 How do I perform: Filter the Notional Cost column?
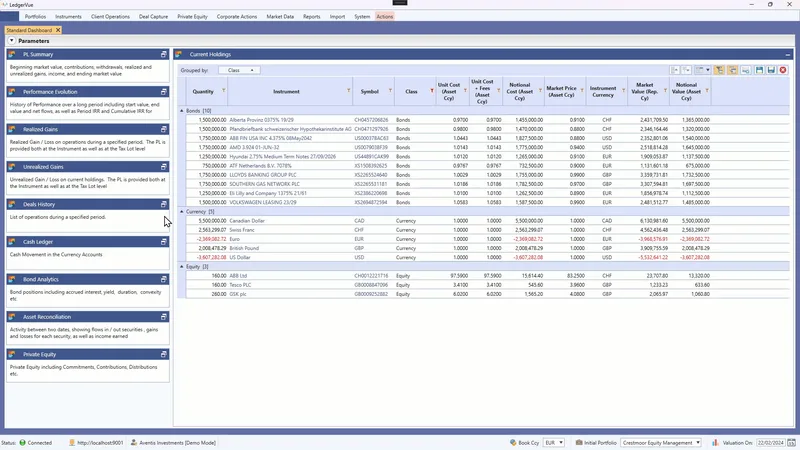point(540,90)
